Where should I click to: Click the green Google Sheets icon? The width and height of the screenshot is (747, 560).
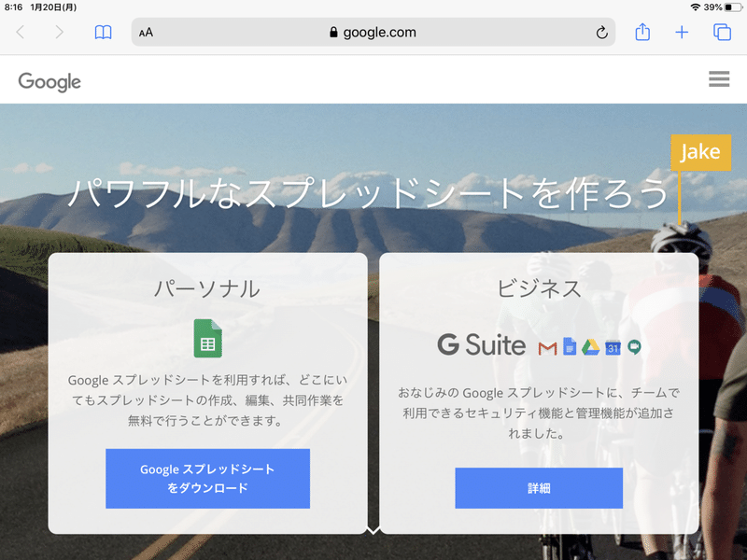click(x=207, y=338)
